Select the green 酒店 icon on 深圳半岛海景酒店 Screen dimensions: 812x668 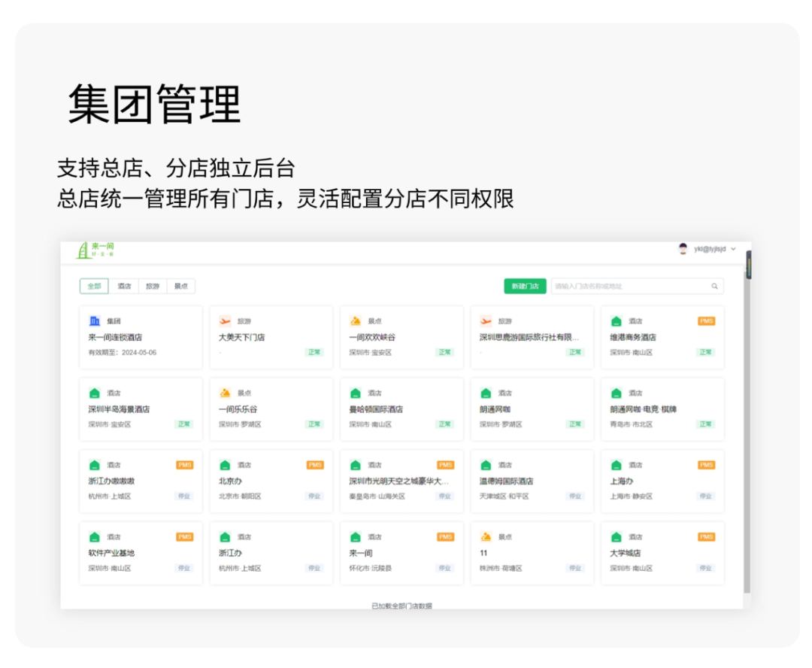pos(94,392)
